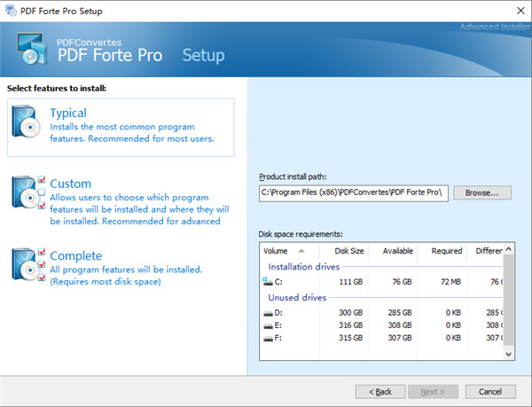The image size is (532, 407).
Task: Click the Product install path field
Action: [x=354, y=193]
